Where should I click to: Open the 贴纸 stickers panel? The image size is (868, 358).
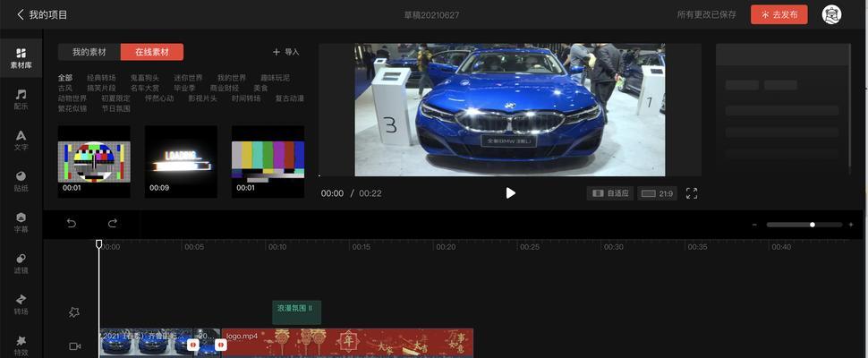click(21, 182)
